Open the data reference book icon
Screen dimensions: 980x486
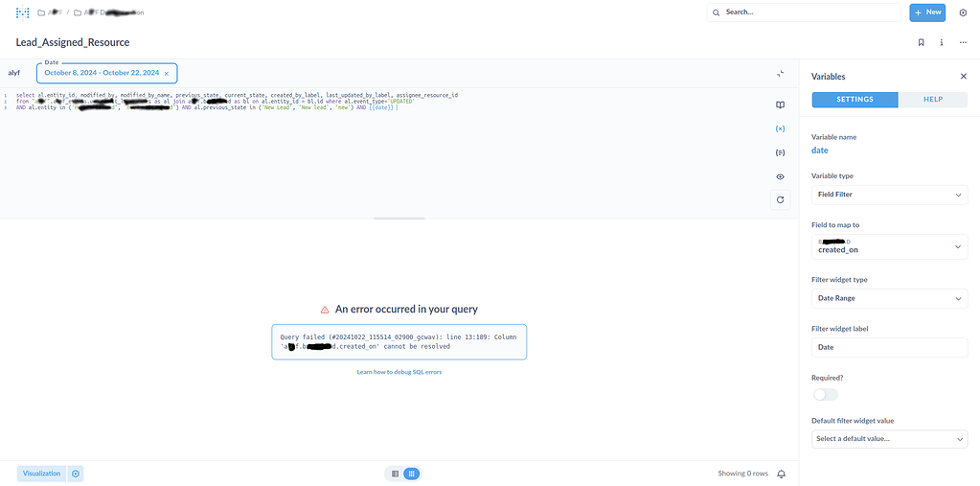click(x=780, y=104)
